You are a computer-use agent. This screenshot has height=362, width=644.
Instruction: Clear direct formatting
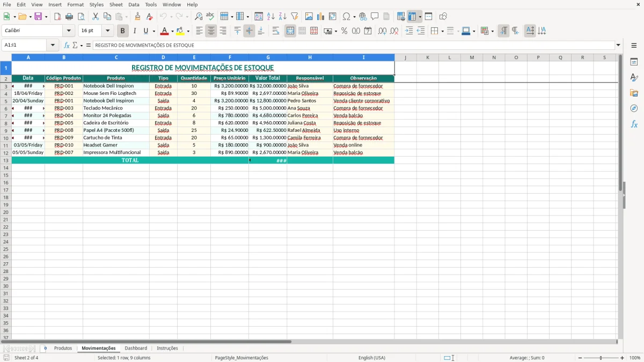coord(149,17)
